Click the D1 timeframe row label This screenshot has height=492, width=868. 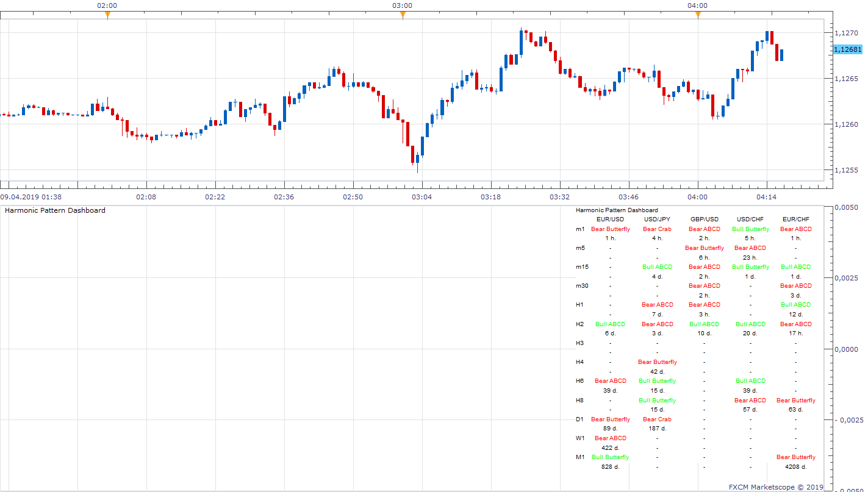click(x=579, y=419)
